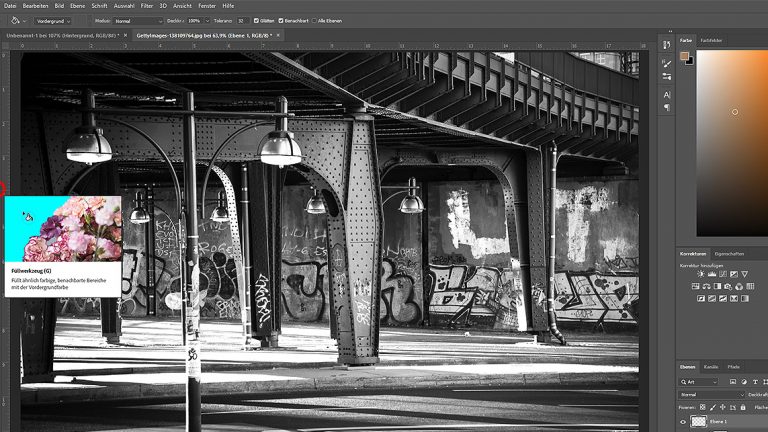
Task: Click the foreground color swatch
Action: [x=685, y=57]
